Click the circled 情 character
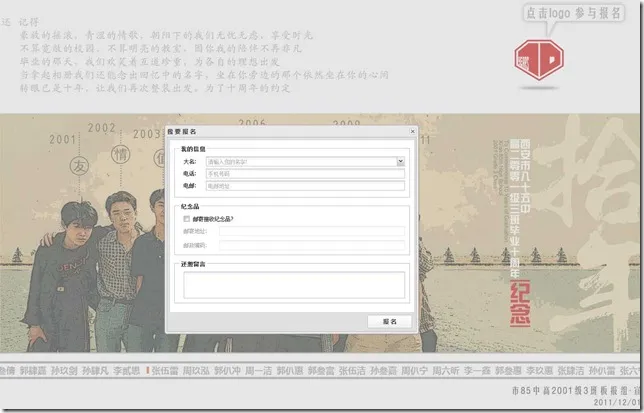Viewport: 644px width, 413px height. (x=121, y=155)
